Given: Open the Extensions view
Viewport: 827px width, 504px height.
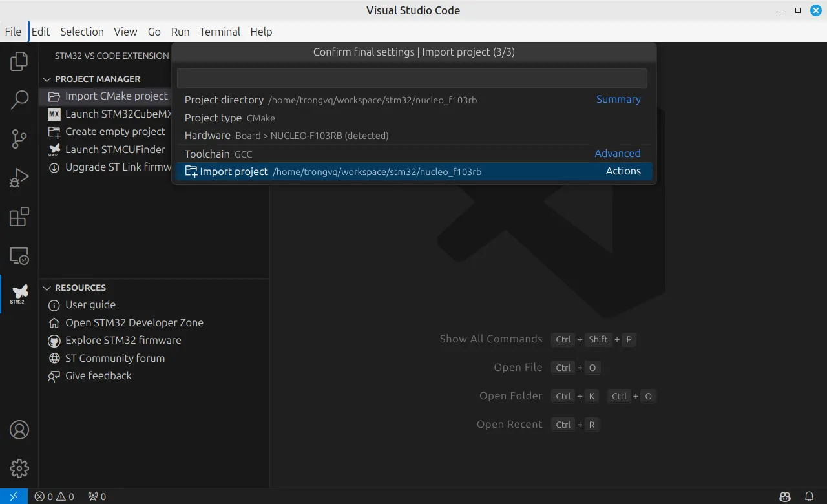Looking at the screenshot, I should pyautogui.click(x=19, y=216).
